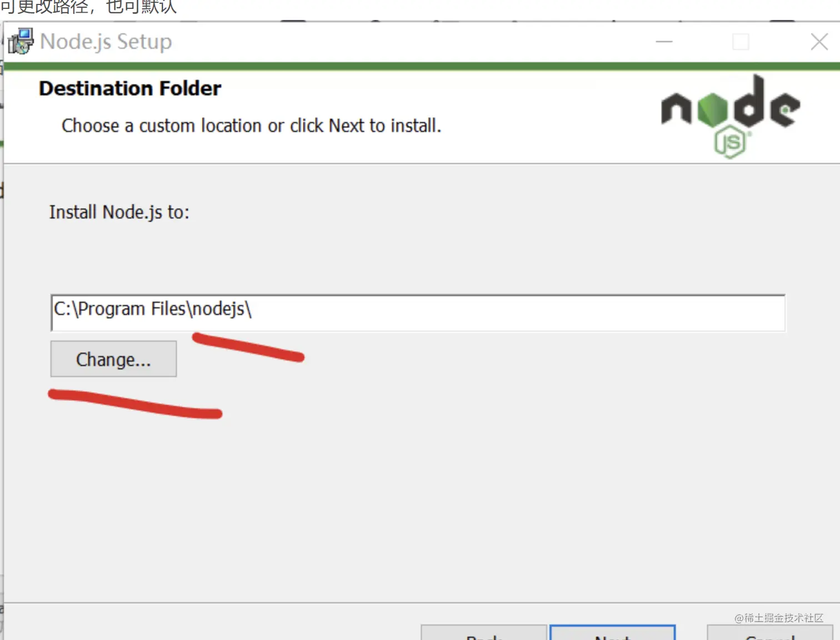The height and width of the screenshot is (640, 840).
Task: Click the Next button
Action: pos(612,632)
